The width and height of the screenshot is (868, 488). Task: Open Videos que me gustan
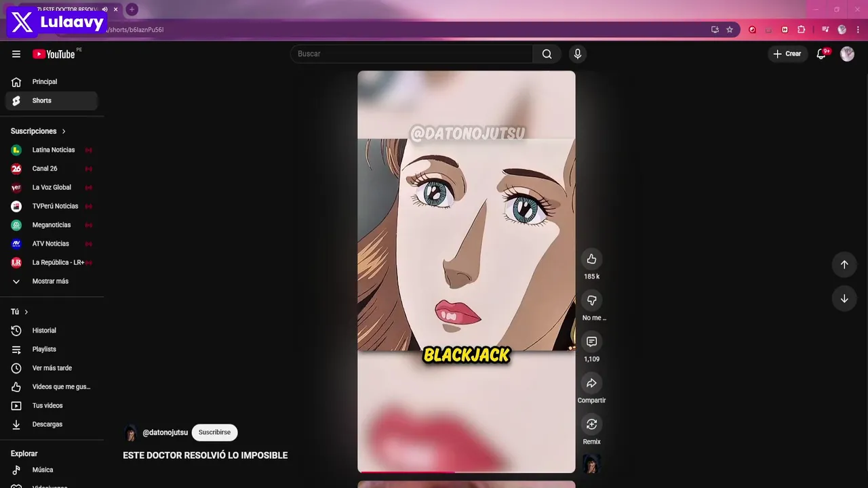tap(52, 387)
